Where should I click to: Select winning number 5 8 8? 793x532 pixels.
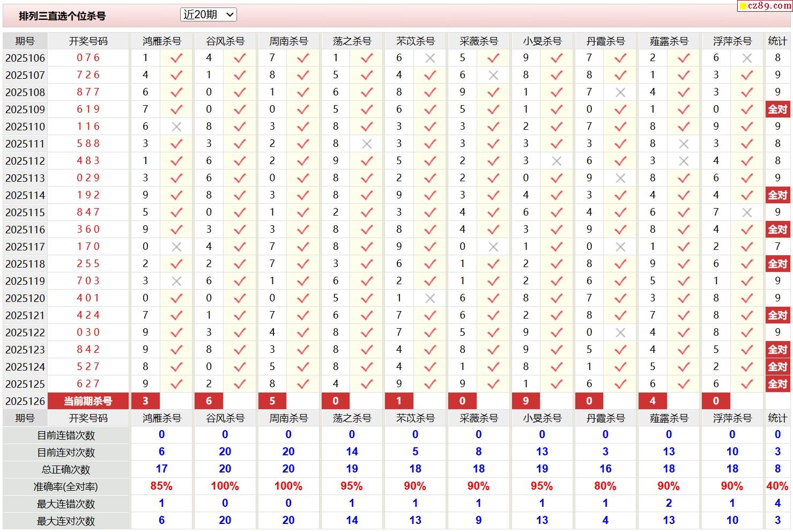click(x=88, y=144)
